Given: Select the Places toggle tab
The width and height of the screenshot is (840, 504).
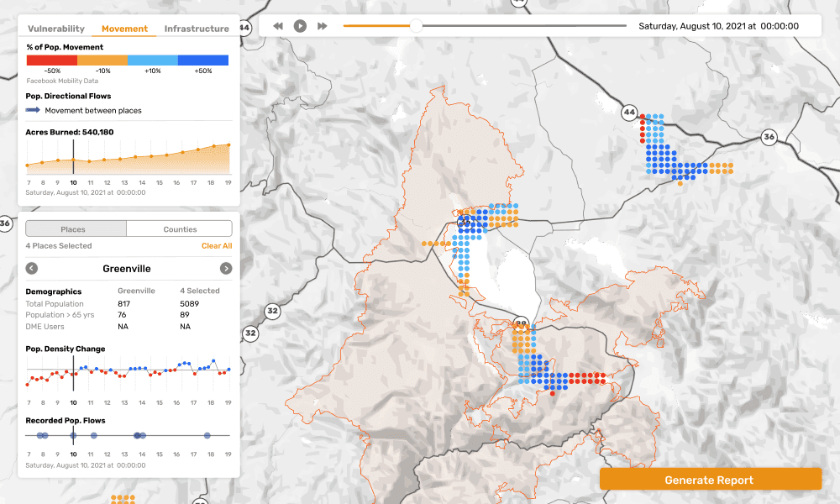Looking at the screenshot, I should (x=76, y=228).
